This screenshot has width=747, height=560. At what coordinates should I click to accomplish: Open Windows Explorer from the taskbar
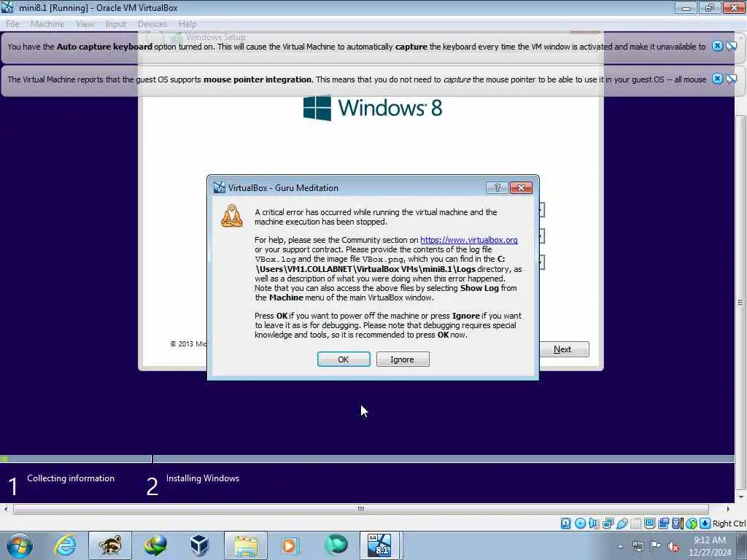point(246,545)
